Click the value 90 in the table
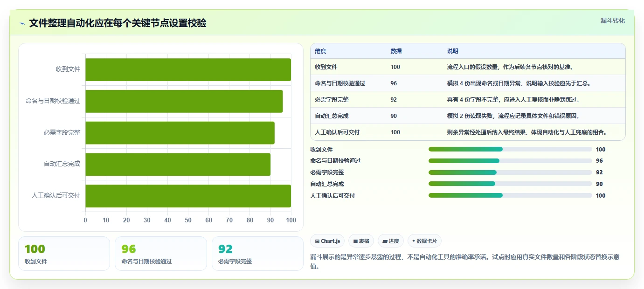The height and width of the screenshot is (289, 644). [x=394, y=116]
